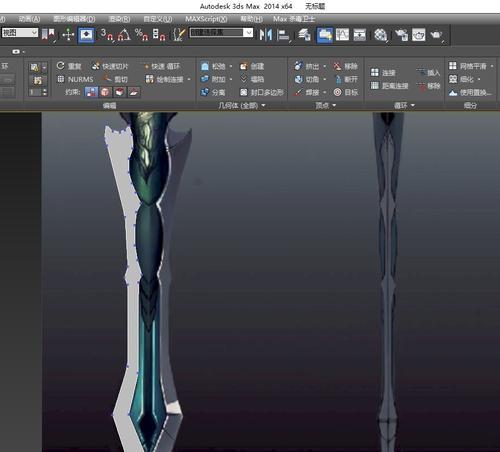The width and height of the screenshot is (500, 452).
Task: Expand the 附加 dropdown arrow
Action: pos(231,79)
